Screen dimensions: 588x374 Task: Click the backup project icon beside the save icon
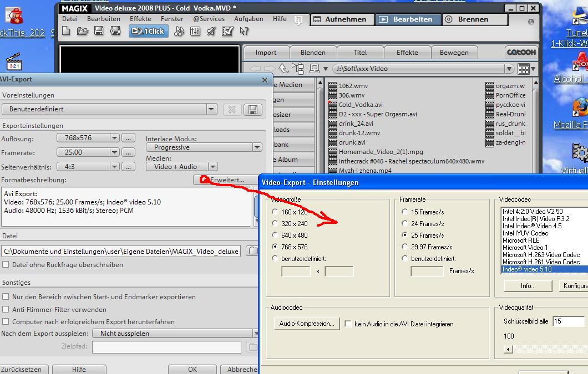115,31
